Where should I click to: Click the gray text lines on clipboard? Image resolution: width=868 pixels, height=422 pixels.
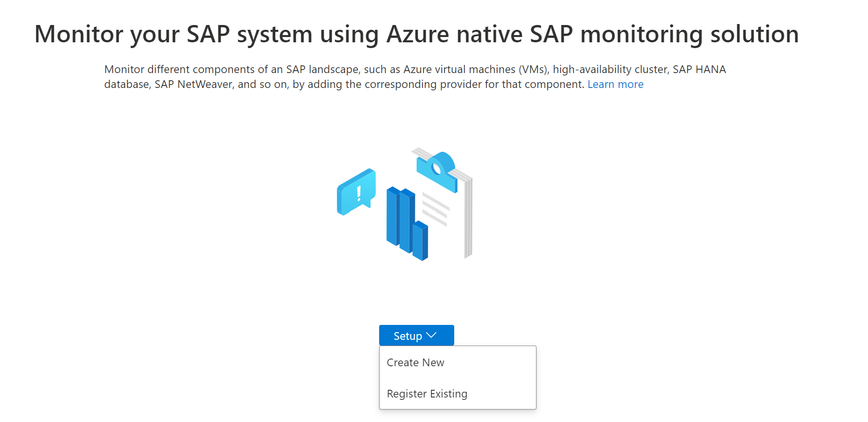435,209
